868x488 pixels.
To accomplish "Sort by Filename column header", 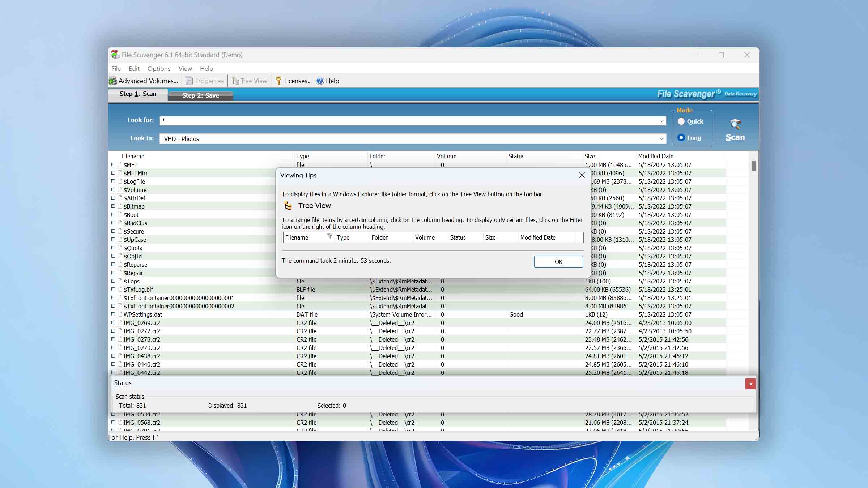I will pos(133,156).
